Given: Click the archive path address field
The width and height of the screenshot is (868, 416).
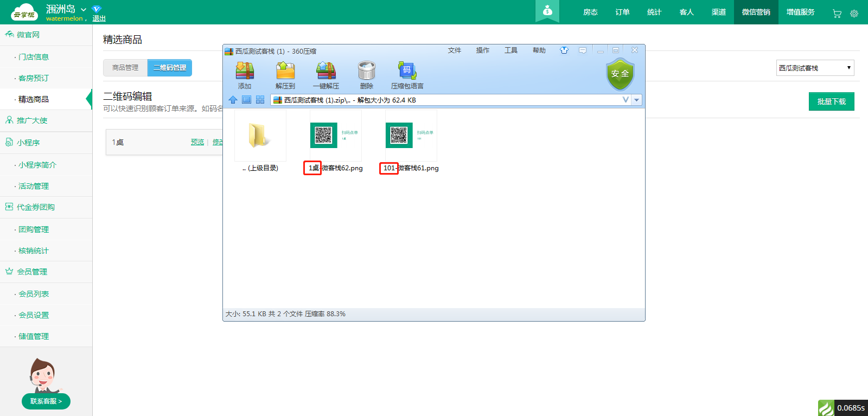Looking at the screenshot, I should click(x=450, y=100).
